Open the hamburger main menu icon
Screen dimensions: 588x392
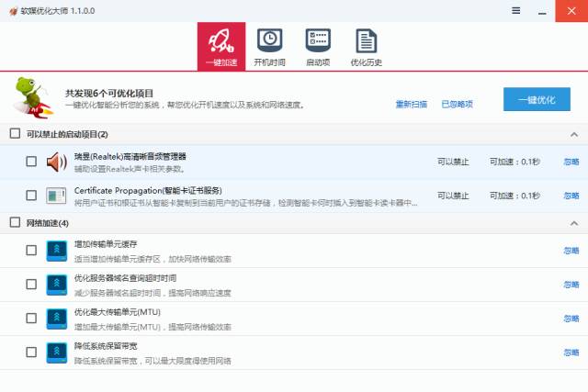516,11
